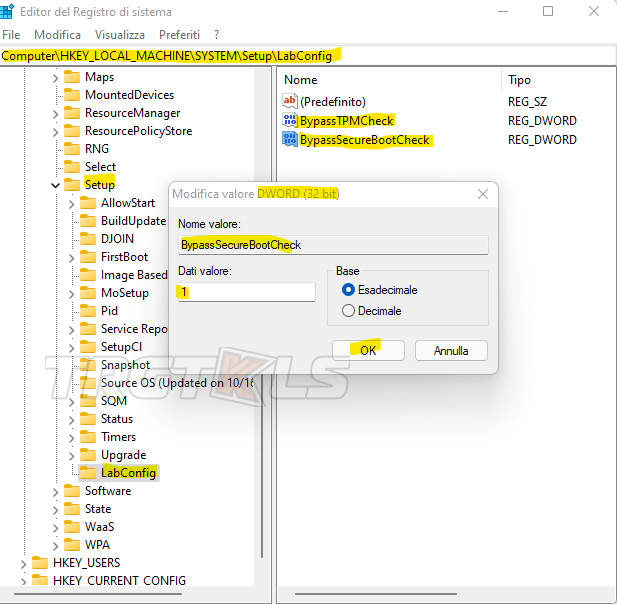Click the (Predefinito) string value icon
Image resolution: width=617 pixels, height=604 pixels.
pos(290,102)
